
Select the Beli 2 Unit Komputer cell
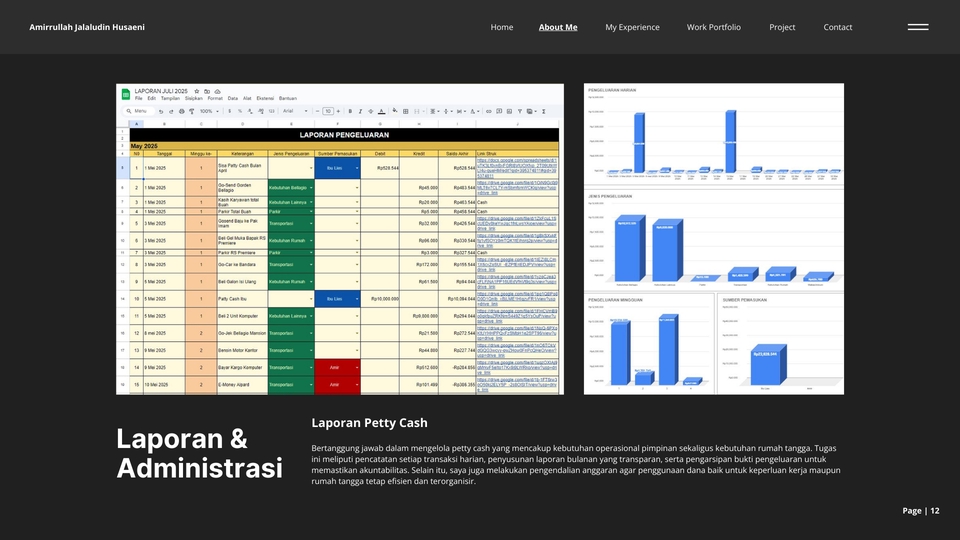click(x=242, y=316)
